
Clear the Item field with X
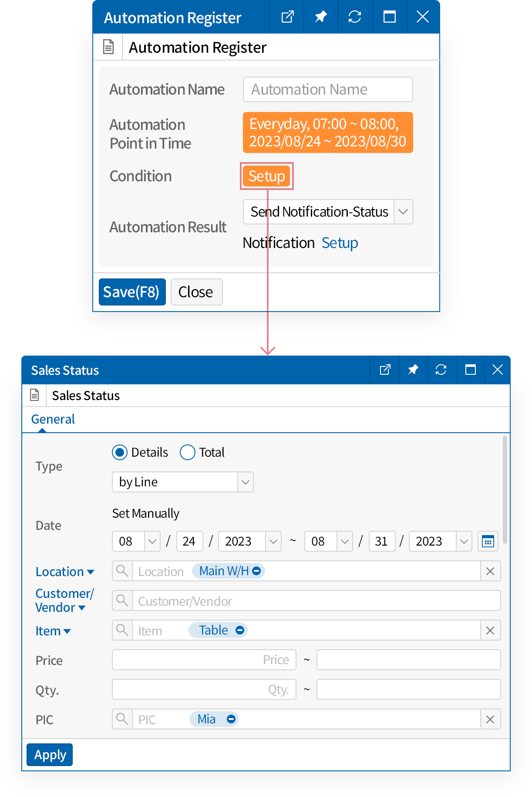490,631
